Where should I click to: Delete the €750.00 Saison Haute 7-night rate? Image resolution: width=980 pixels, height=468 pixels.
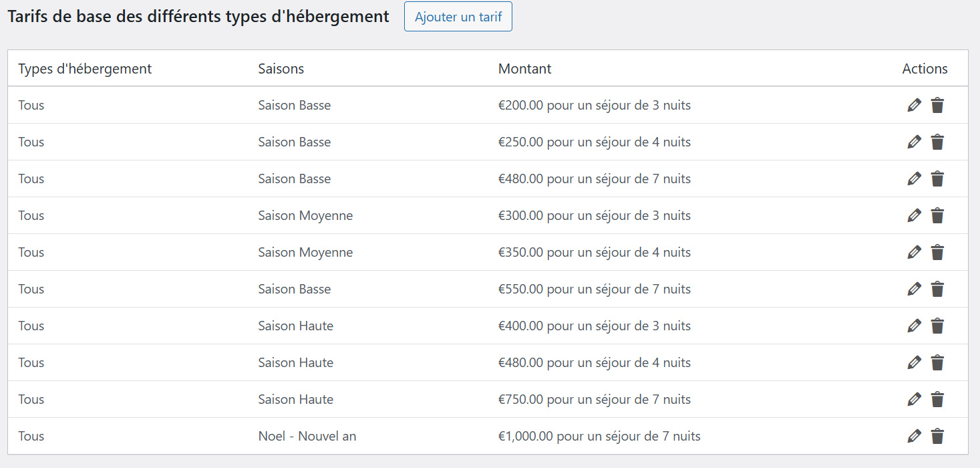point(937,399)
